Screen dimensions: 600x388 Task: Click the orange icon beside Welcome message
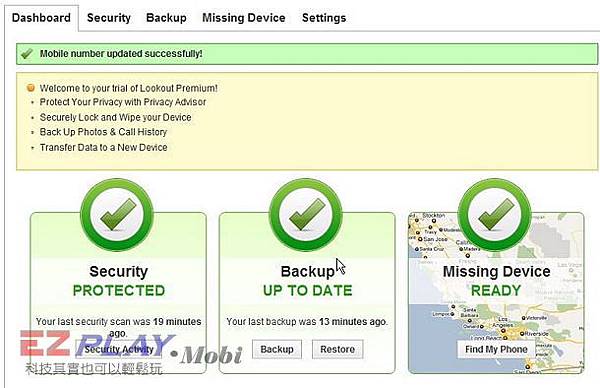click(31, 88)
